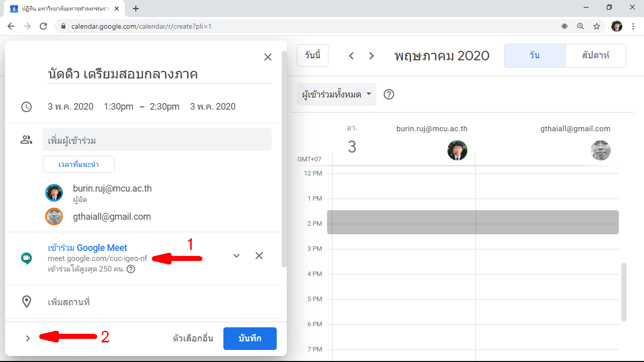Image resolution: width=644 pixels, height=362 pixels.
Task: Remove the Google Meet conferencing
Action: [259, 255]
